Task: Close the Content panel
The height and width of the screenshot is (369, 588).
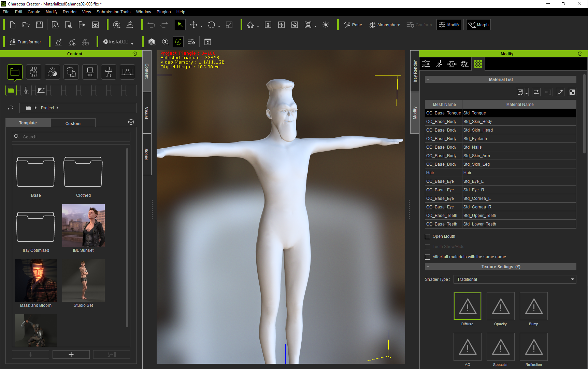Action: coord(135,54)
